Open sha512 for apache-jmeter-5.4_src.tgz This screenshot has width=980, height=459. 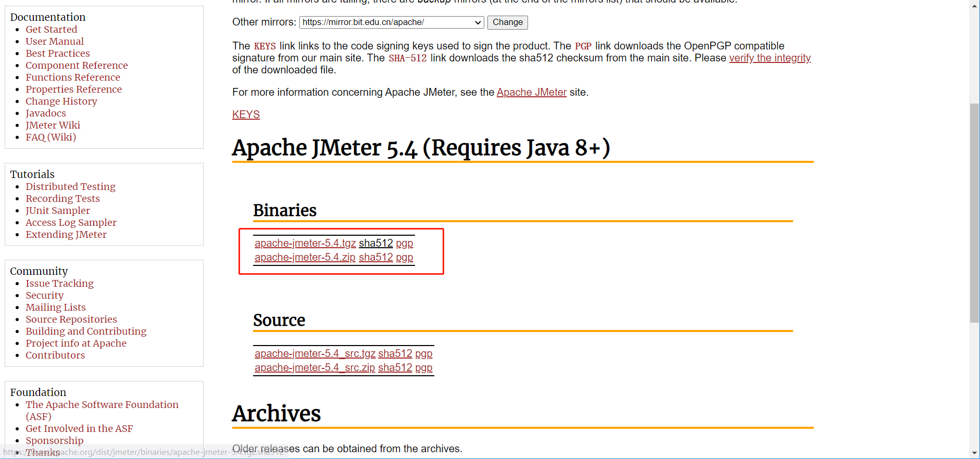[x=395, y=353]
